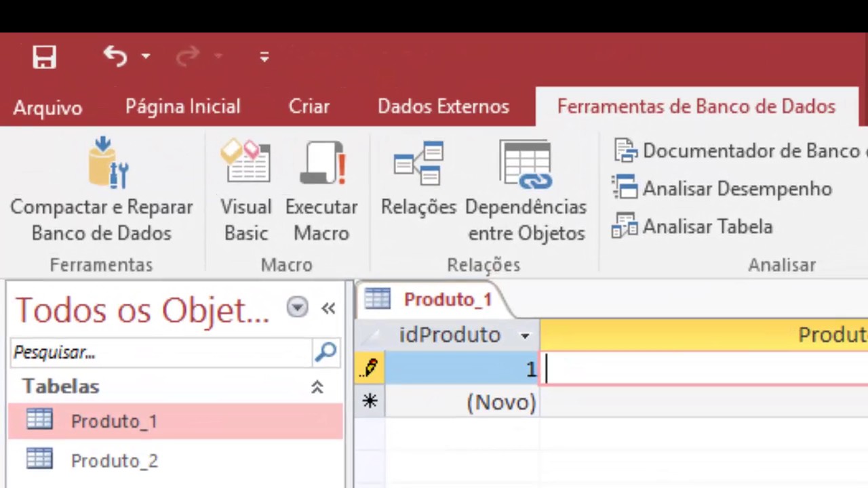Click the magnifier search icon
Screen dimensions: 868x488
325,352
